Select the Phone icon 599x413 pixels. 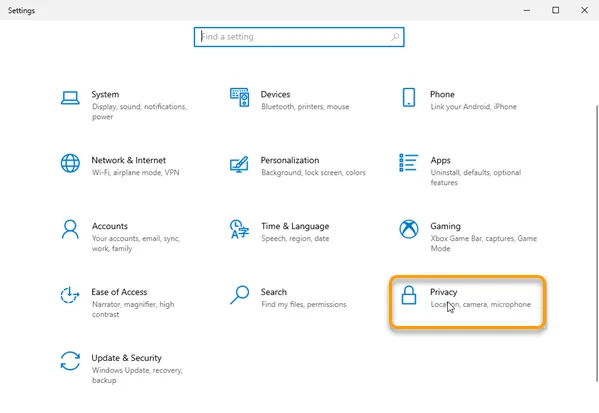(409, 97)
